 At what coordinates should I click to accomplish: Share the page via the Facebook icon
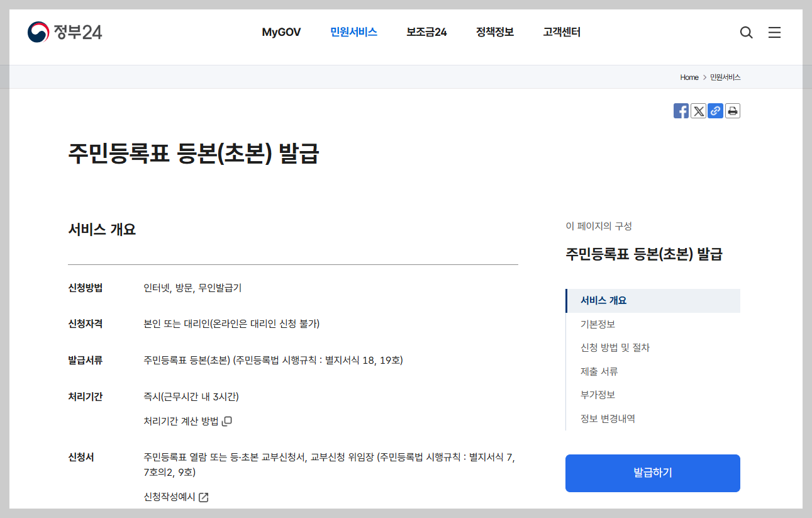point(681,110)
